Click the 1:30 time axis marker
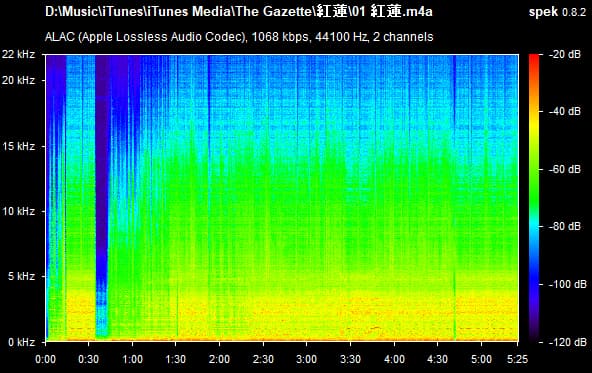This screenshot has height=373, width=592. click(176, 359)
